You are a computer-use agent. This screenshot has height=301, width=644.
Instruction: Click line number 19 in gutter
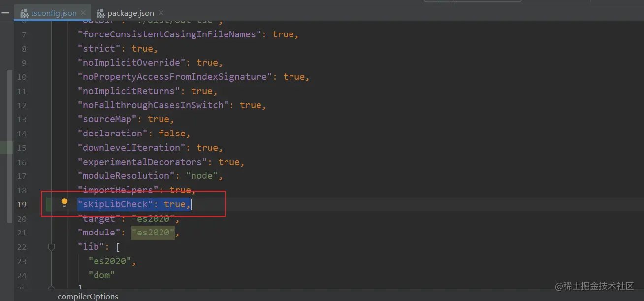(x=21, y=204)
